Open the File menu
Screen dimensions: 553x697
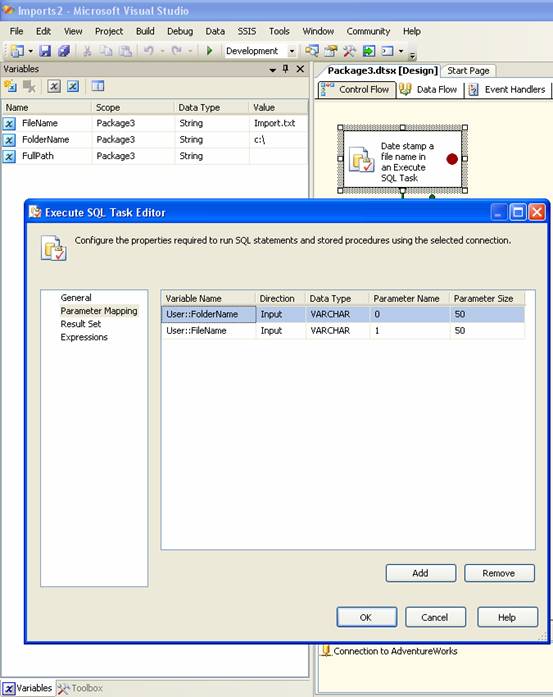16,31
